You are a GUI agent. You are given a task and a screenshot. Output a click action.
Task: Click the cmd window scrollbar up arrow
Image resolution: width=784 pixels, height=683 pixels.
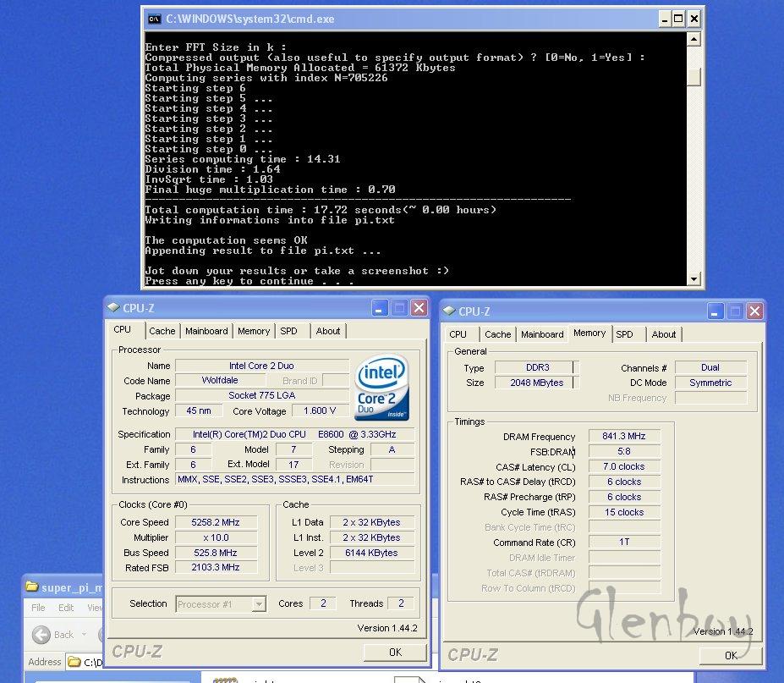tap(694, 39)
